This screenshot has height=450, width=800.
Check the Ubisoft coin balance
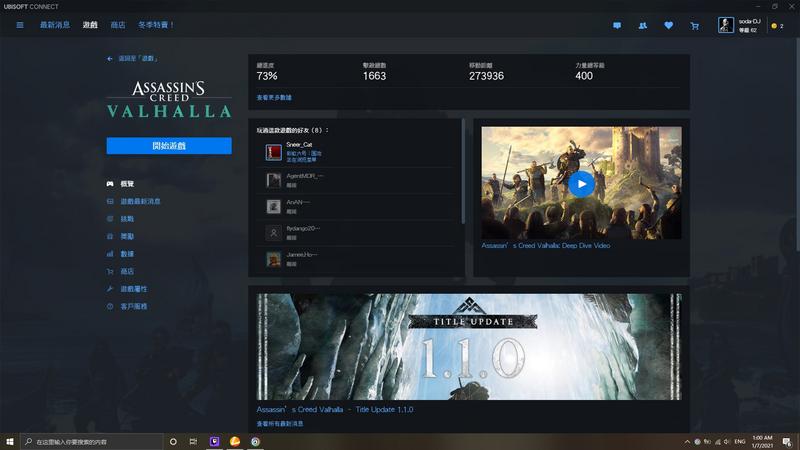coord(777,26)
